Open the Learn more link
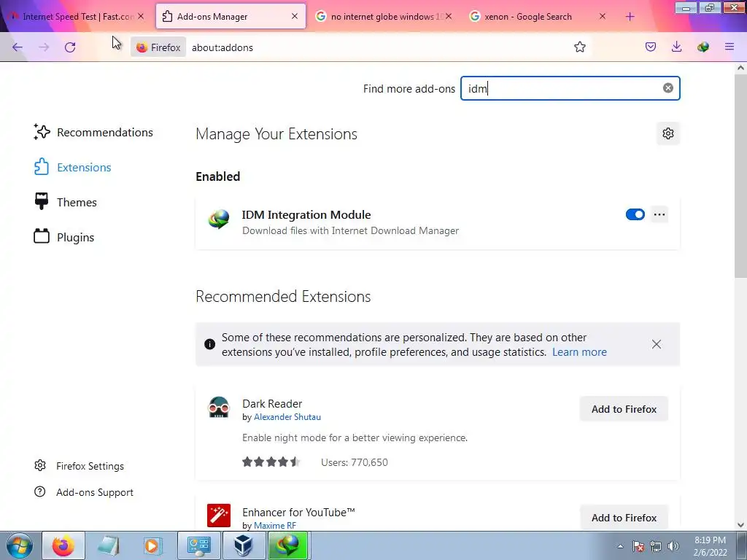The image size is (747, 560). [x=579, y=352]
